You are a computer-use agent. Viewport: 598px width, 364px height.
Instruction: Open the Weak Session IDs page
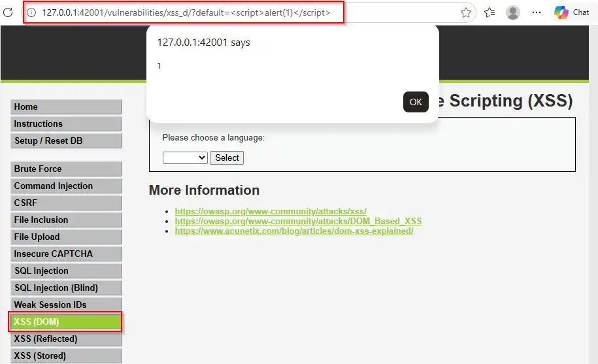(x=66, y=305)
